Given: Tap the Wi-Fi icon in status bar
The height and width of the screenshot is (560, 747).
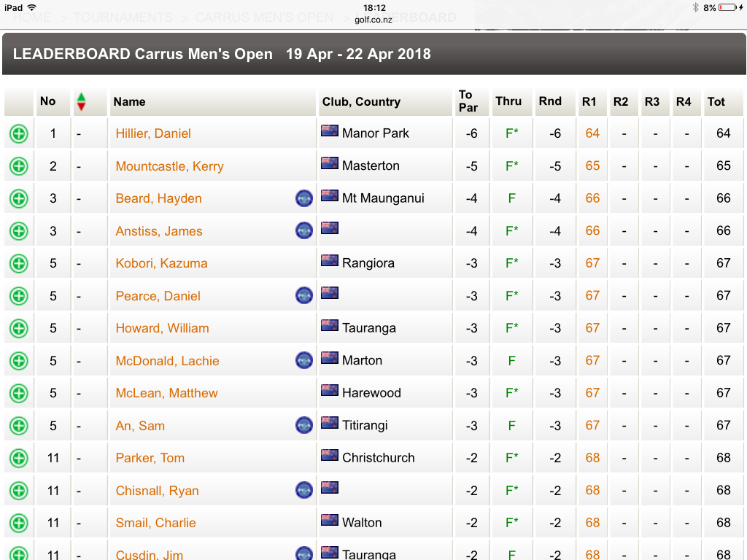Looking at the screenshot, I should (x=32, y=7).
